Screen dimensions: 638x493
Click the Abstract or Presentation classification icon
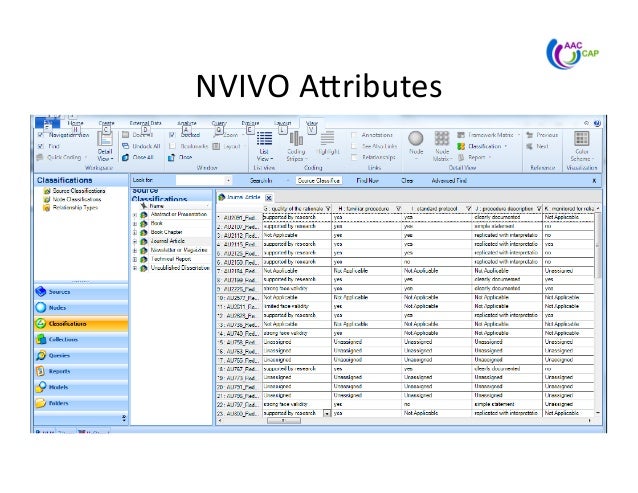[143, 214]
